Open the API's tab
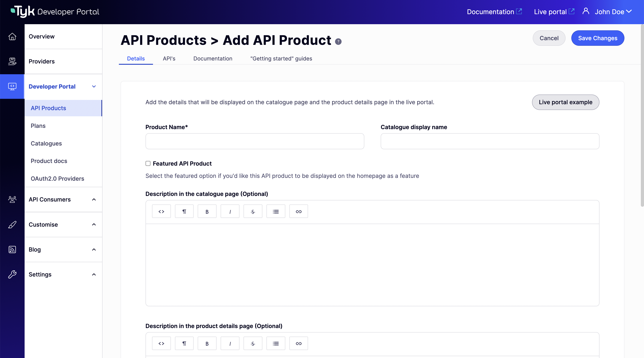Viewport: 644px width, 358px height. click(169, 58)
